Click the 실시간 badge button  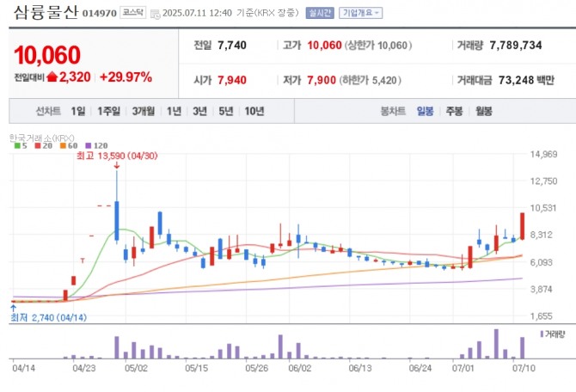point(320,13)
